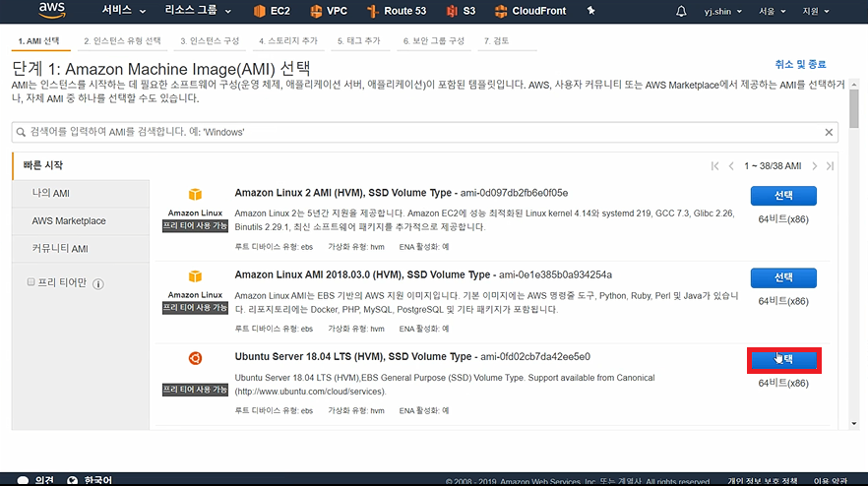Screen dimensions: 868x486
Task: Open the 서울 region dropdown
Action: 772,11
